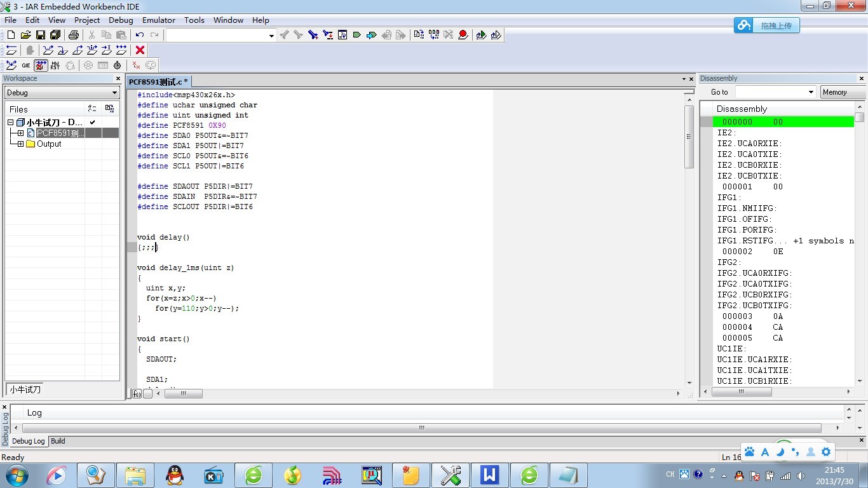868x488 pixels.
Task: Open the Debug menu
Action: point(121,20)
